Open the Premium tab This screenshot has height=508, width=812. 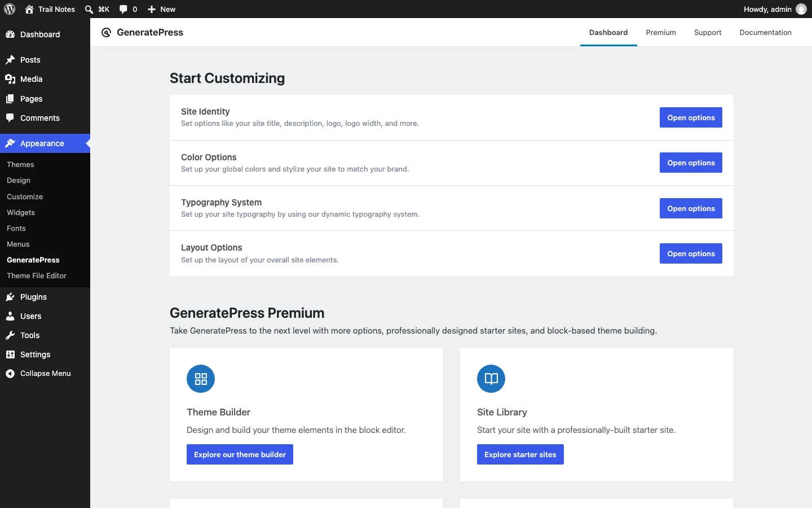[x=661, y=33]
